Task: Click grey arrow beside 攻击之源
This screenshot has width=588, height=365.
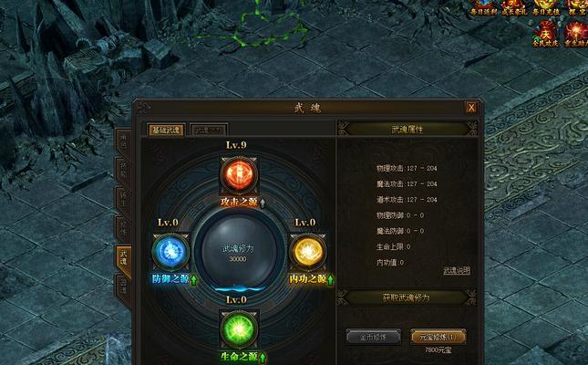Action: (x=263, y=203)
